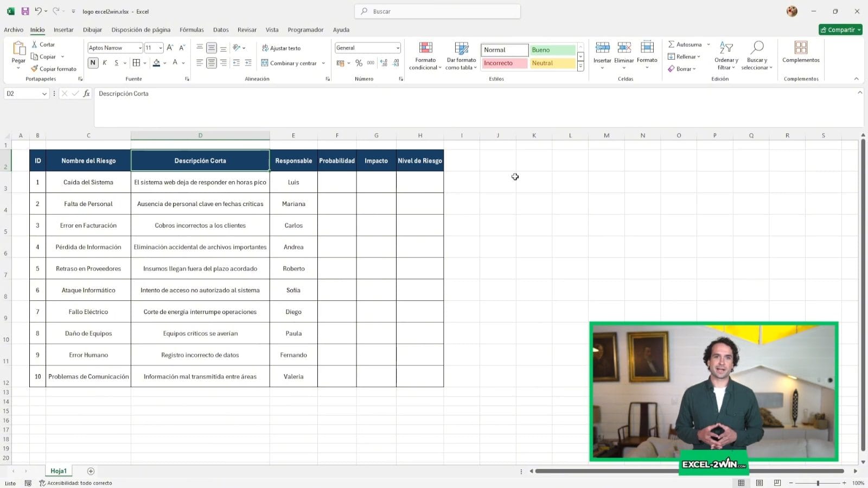Click the fx insert function icon
Screen dimensions: 868x488
[86, 93]
